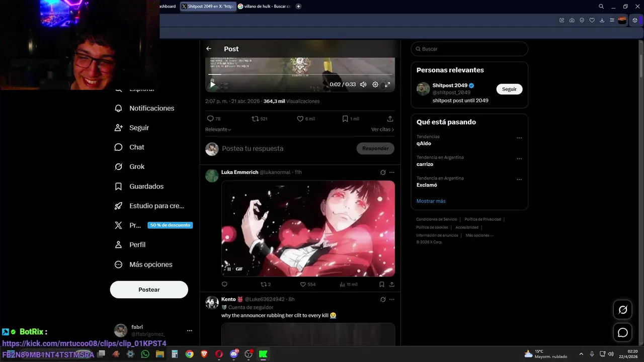The height and width of the screenshot is (362, 644).
Task: Click the Postear button
Action: point(149,290)
